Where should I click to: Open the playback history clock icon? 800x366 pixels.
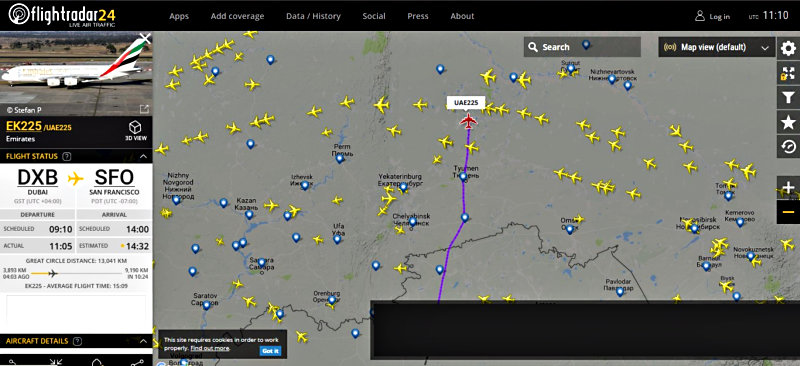tap(788, 147)
